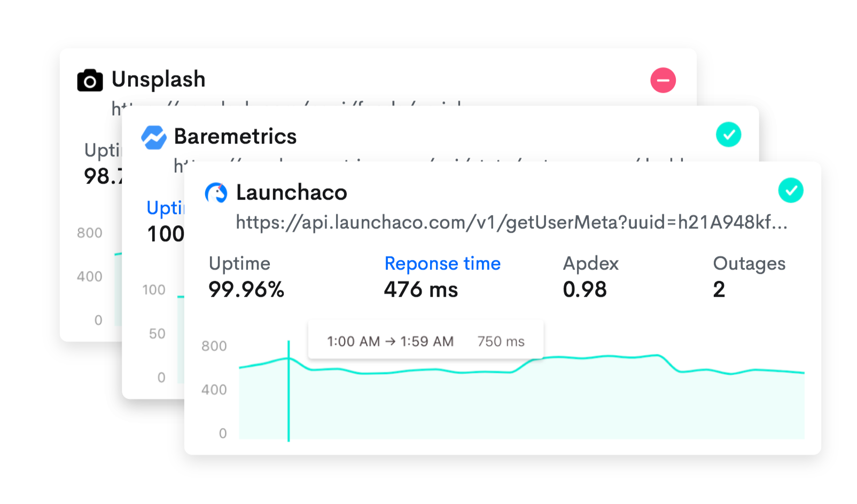Click the 750 ms tooltip value
Image resolution: width=857 pixels, height=504 pixels.
pos(501,341)
